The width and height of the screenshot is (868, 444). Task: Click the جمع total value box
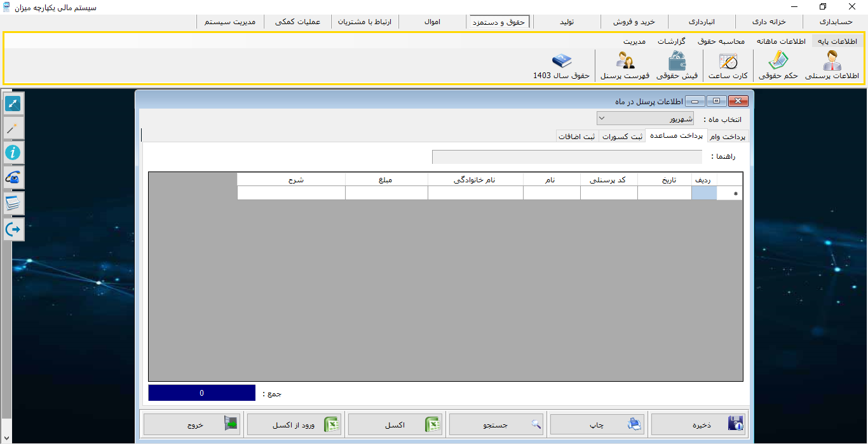202,393
